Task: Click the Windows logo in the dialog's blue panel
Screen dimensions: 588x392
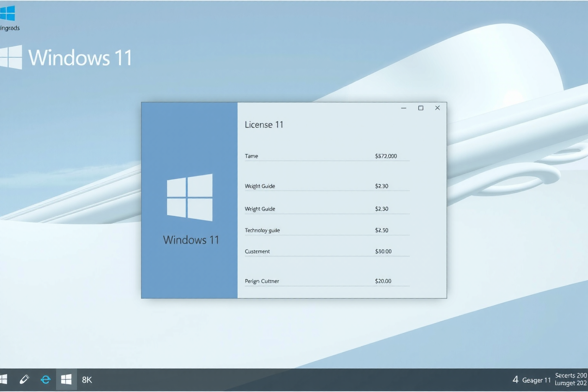Action: point(190,198)
